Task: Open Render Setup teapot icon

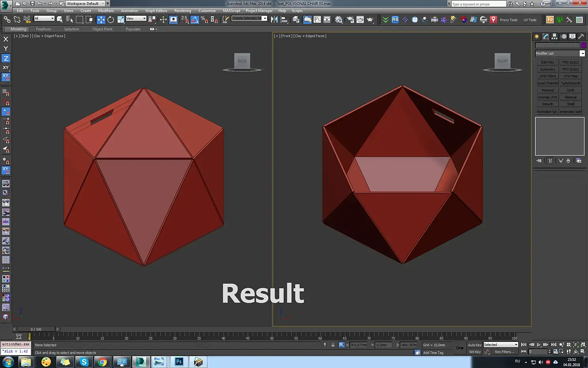Action: (x=350, y=19)
